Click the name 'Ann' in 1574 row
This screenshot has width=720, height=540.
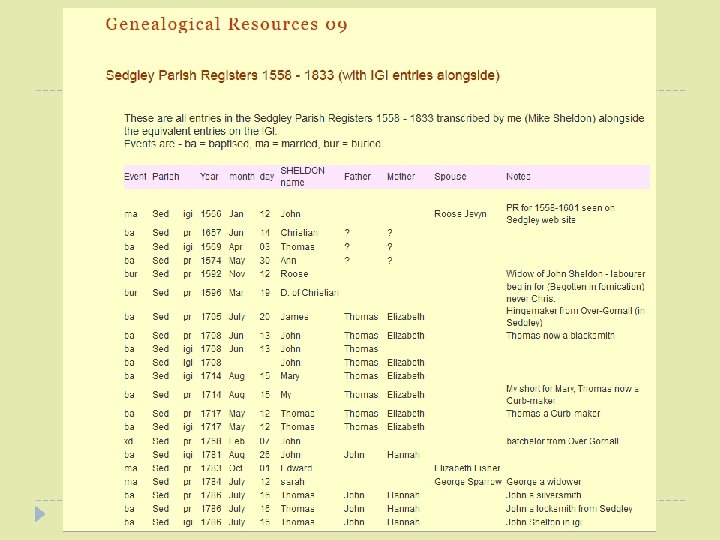click(288, 260)
